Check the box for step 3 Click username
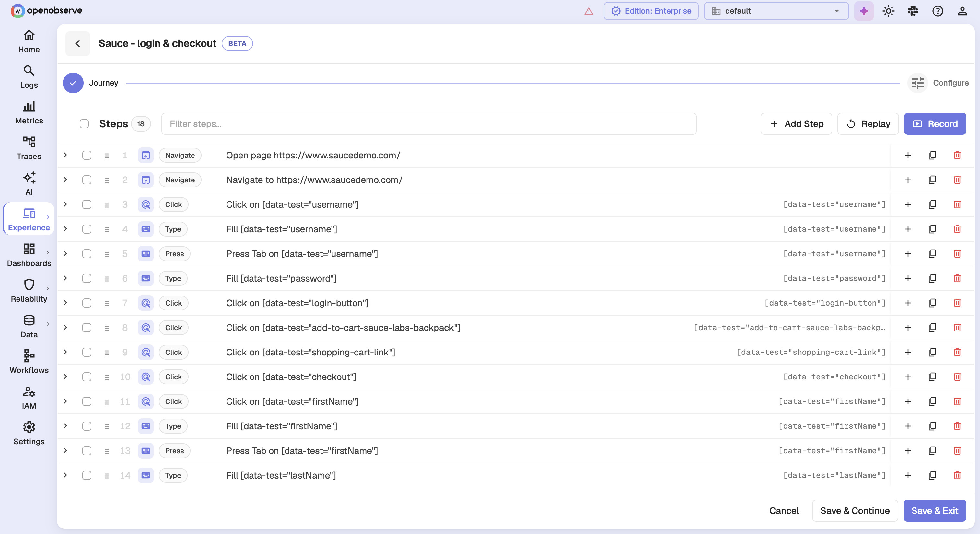Screen dimensions: 980x534 tap(87, 204)
